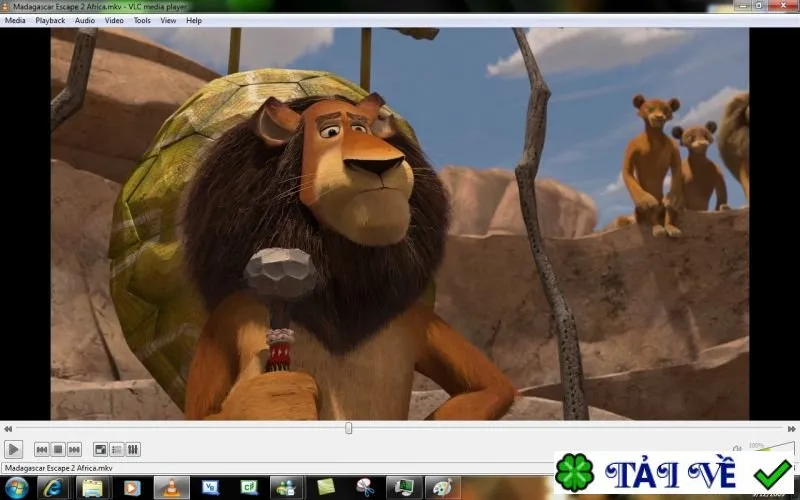
Task: Stop the video playback
Action: point(58,449)
